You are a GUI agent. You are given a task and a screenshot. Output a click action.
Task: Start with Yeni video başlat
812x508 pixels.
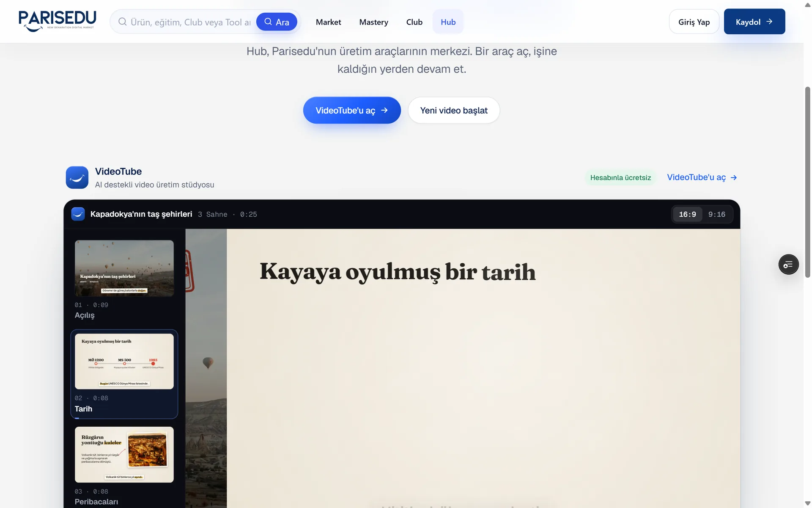point(454,110)
